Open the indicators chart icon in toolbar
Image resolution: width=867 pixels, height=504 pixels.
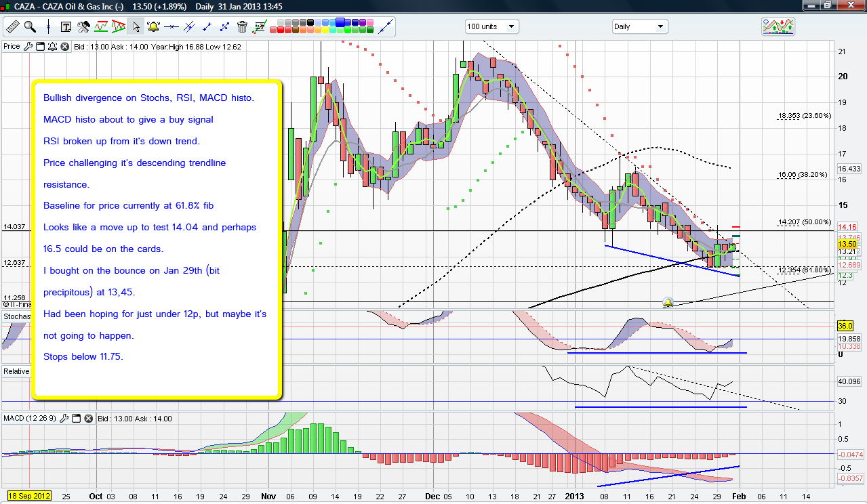pos(102,27)
